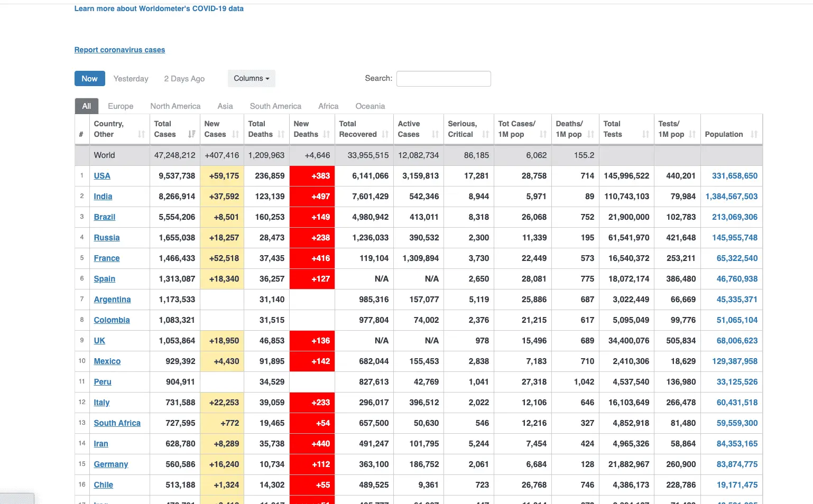Open the USA country page
Image resolution: width=813 pixels, height=504 pixels.
point(101,175)
